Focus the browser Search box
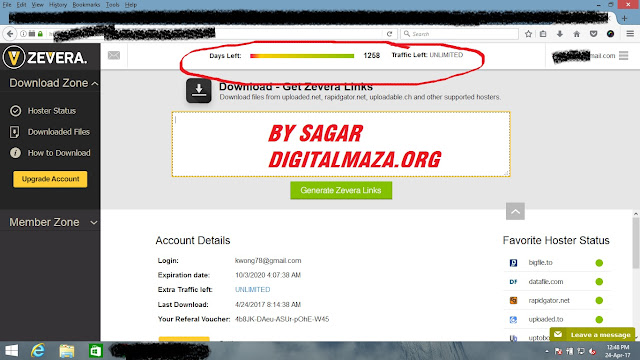640x360 pixels. [x=459, y=34]
